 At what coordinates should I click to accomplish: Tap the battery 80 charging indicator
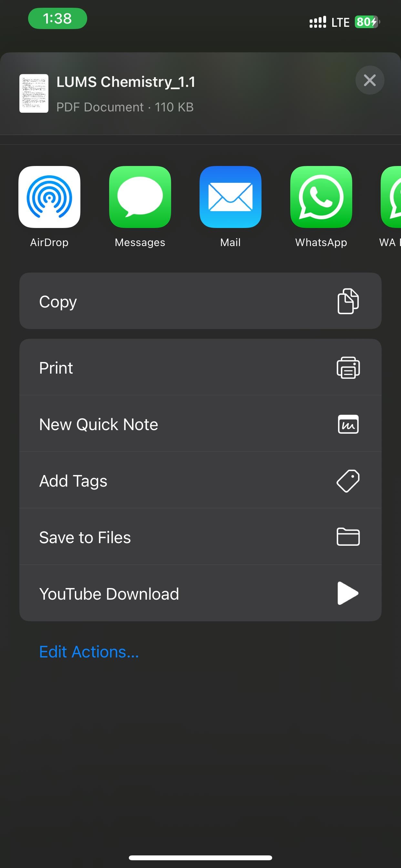click(367, 22)
